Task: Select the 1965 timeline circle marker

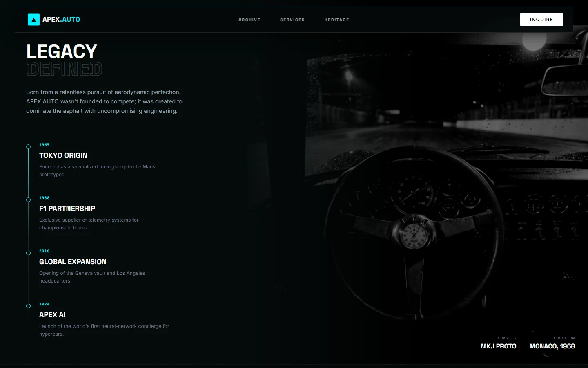Action: [29, 147]
